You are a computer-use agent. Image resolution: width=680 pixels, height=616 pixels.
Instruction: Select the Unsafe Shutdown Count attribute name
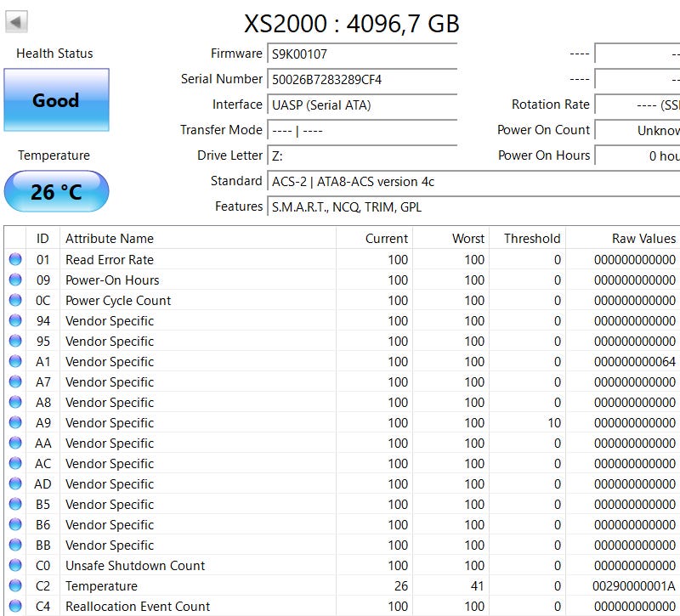click(x=135, y=565)
